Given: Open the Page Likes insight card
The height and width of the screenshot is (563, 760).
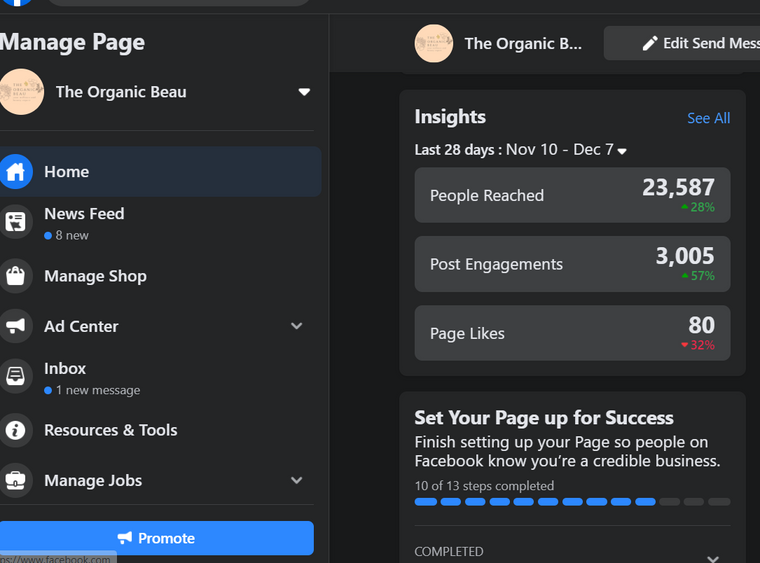Looking at the screenshot, I should click(572, 333).
